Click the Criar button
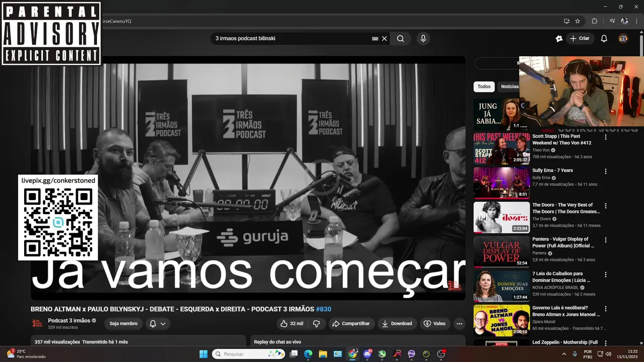 click(580, 39)
